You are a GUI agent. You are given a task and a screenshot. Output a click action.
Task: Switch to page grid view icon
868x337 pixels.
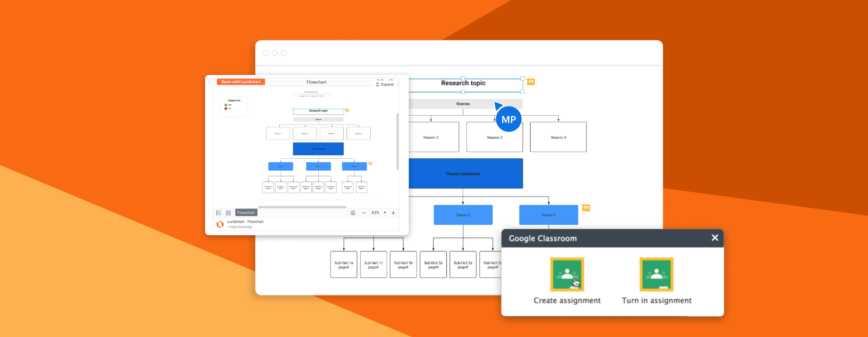point(228,213)
